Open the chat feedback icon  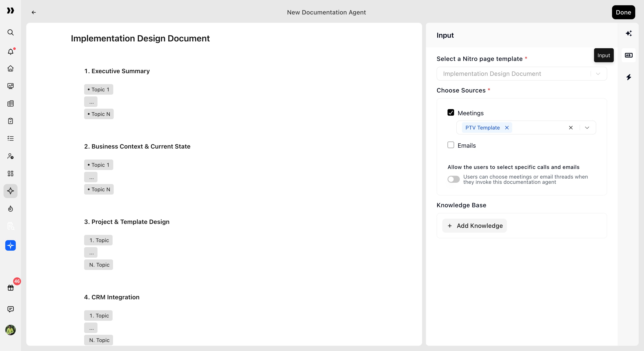[x=11, y=309]
